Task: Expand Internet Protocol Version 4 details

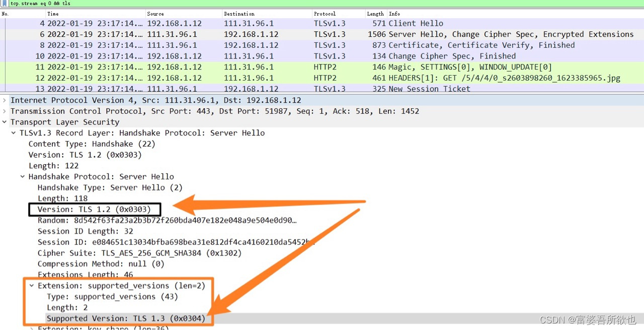Action: pos(4,100)
